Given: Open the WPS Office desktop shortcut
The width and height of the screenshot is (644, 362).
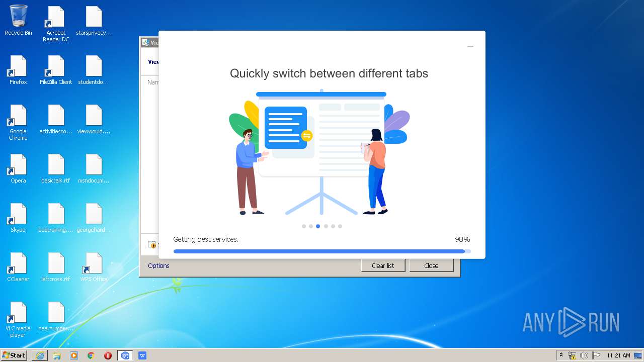Looking at the screenshot, I should pyautogui.click(x=94, y=267).
